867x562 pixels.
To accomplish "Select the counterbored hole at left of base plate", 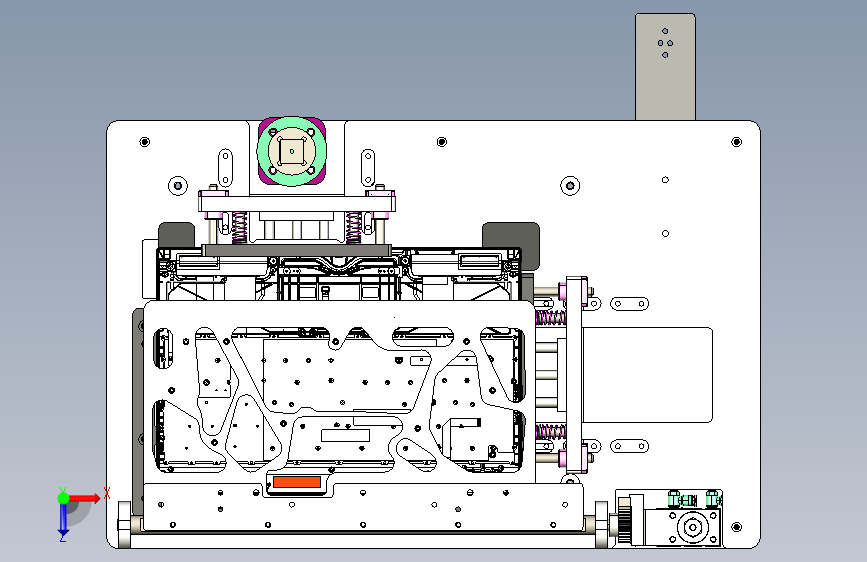I will (177, 185).
